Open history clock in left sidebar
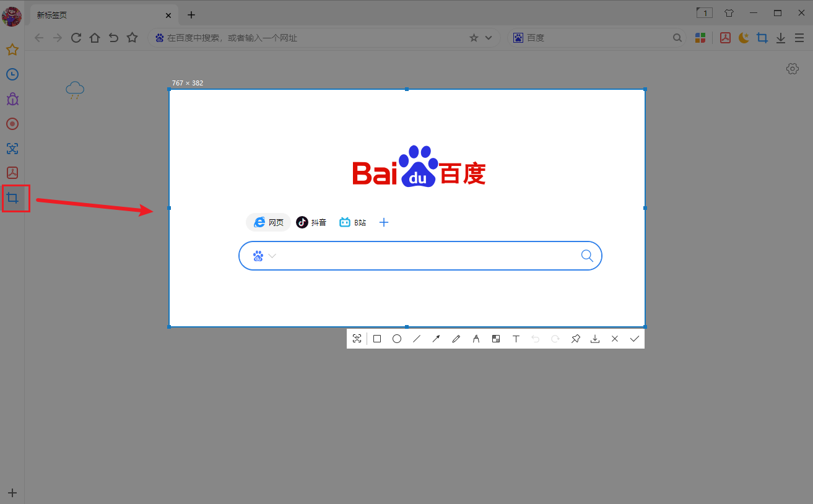Screen dimensions: 813x504 click(x=12, y=74)
